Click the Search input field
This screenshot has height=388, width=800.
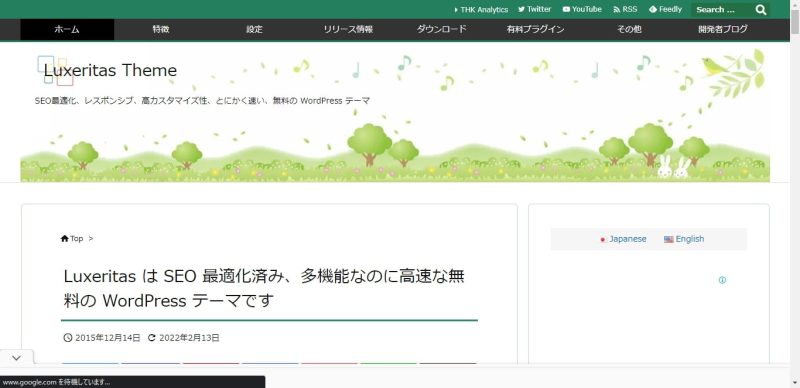(x=722, y=10)
